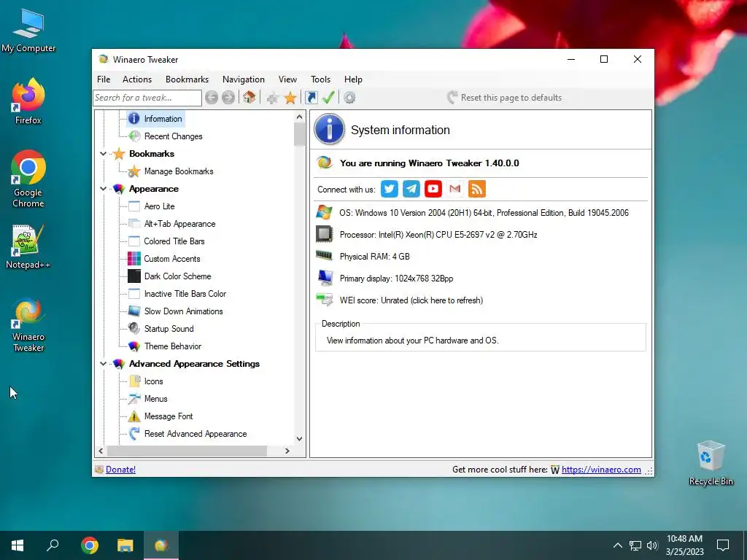Click the Forward navigation arrow in toolbar
The height and width of the screenshot is (560, 747).
click(x=228, y=98)
